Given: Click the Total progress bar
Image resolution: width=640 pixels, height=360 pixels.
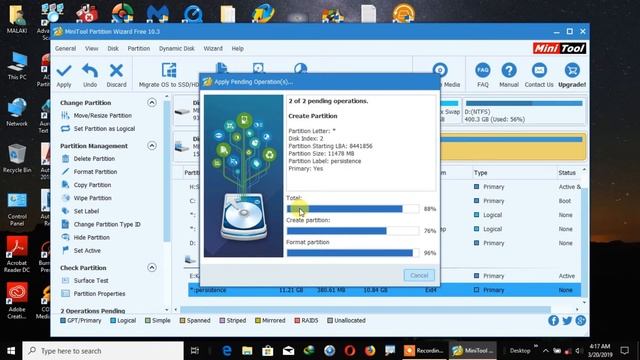Looking at the screenshot, I should pyautogui.click(x=353, y=209).
